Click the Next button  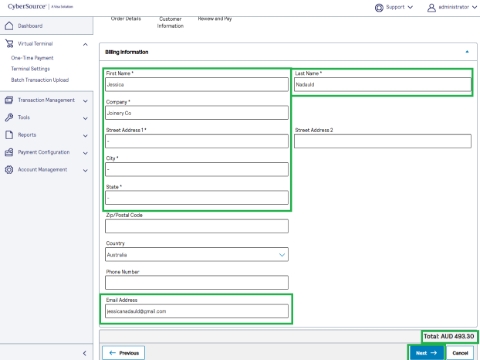(x=426, y=353)
